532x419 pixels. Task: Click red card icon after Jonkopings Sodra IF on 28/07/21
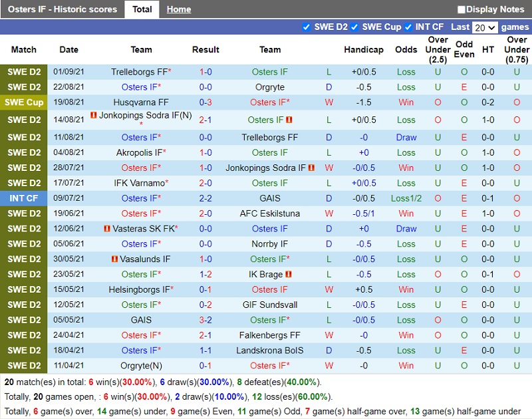click(311, 168)
